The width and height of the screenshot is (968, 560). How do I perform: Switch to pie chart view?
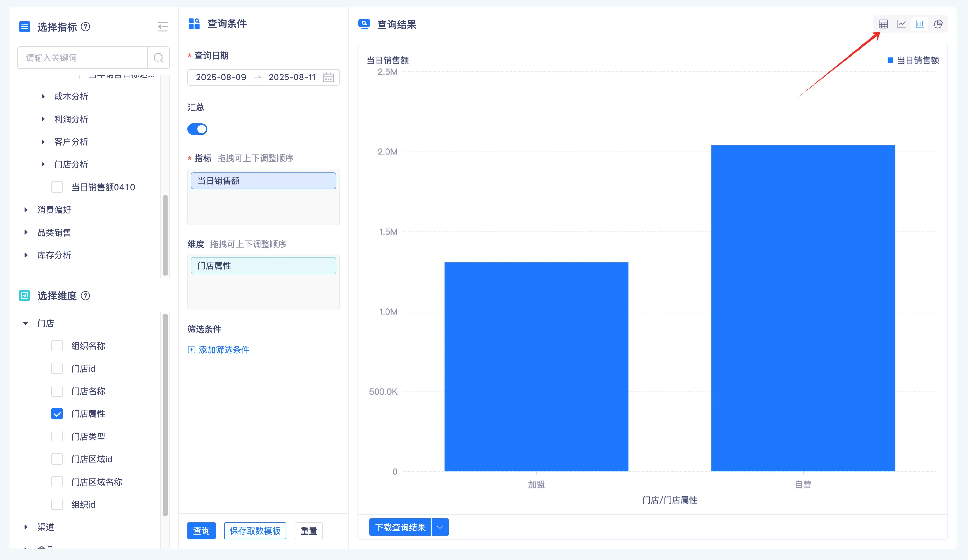point(938,24)
